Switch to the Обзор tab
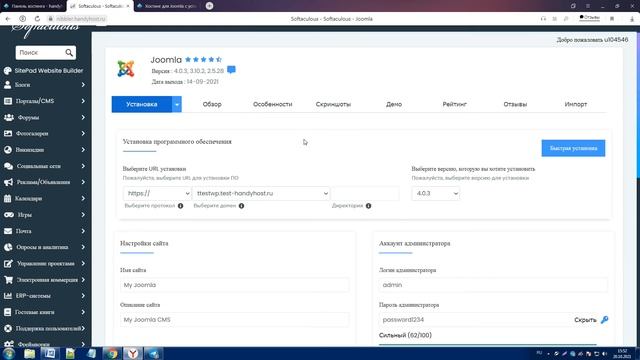 click(x=212, y=104)
